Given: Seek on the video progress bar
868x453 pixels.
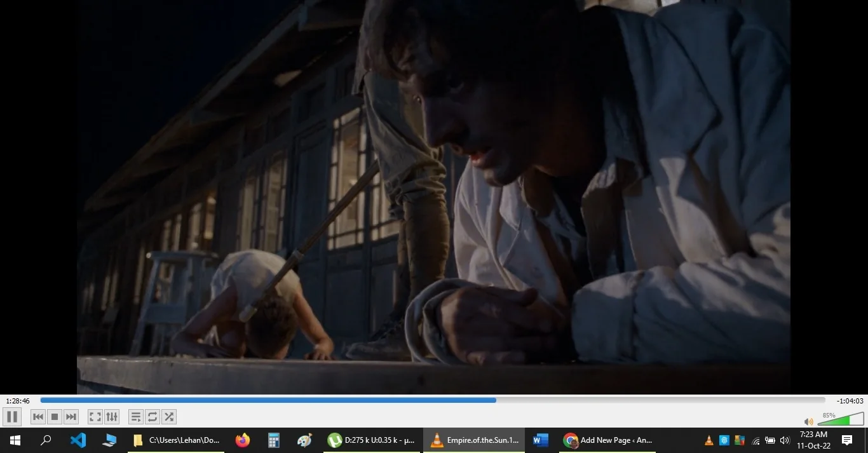Looking at the screenshot, I should click(433, 400).
